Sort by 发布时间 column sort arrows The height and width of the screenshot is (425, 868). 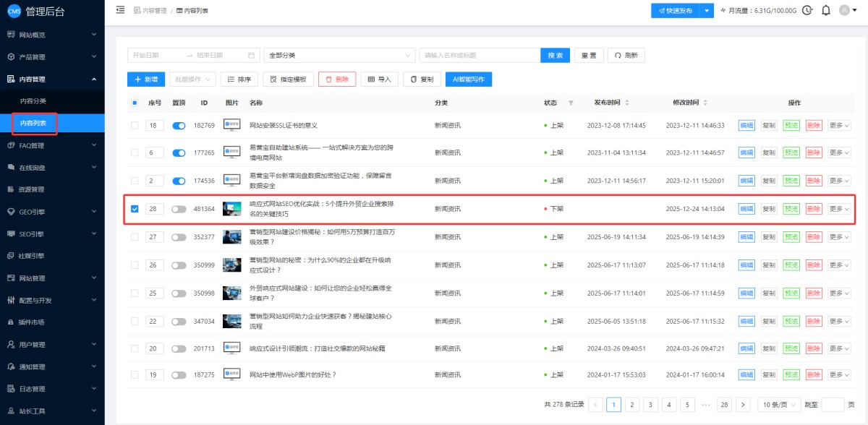[627, 103]
